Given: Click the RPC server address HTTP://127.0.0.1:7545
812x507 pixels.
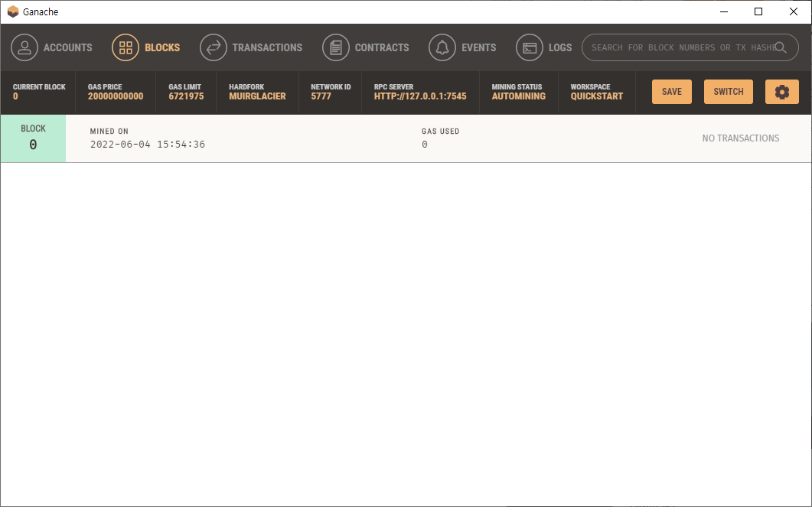Looking at the screenshot, I should [x=420, y=96].
